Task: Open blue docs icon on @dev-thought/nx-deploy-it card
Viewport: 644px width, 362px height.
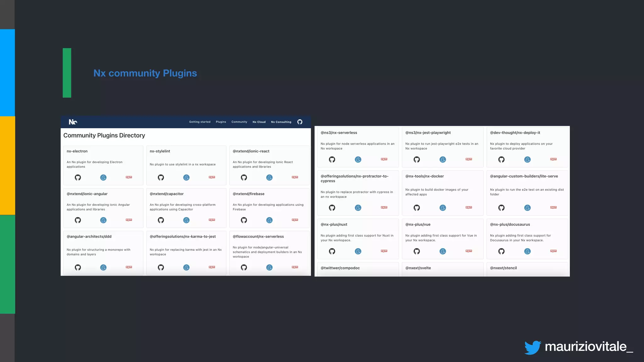Action: click(527, 160)
